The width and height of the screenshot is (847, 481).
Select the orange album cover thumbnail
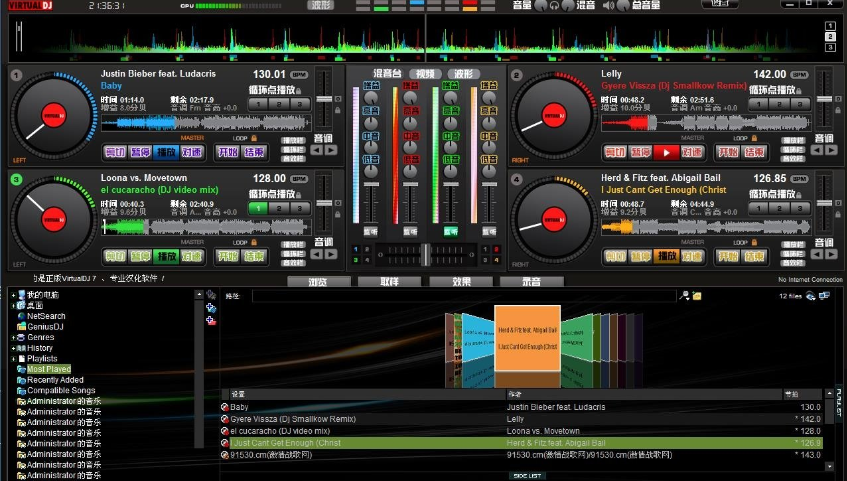(527, 338)
